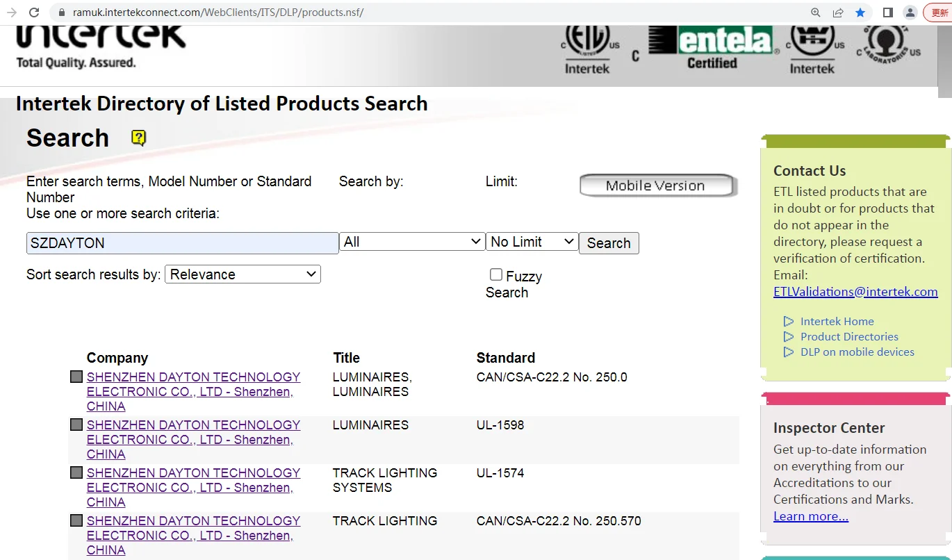Click the Inspector Center heading
The image size is (952, 560).
(x=829, y=428)
